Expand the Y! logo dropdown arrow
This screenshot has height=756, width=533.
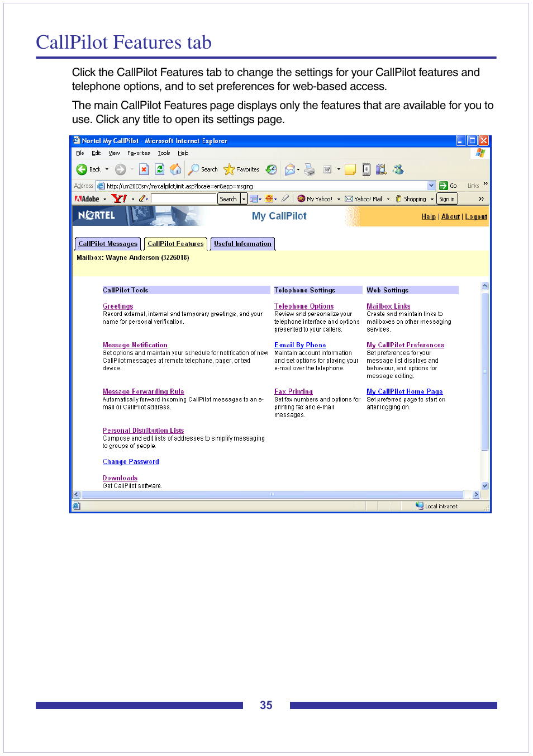click(x=132, y=199)
